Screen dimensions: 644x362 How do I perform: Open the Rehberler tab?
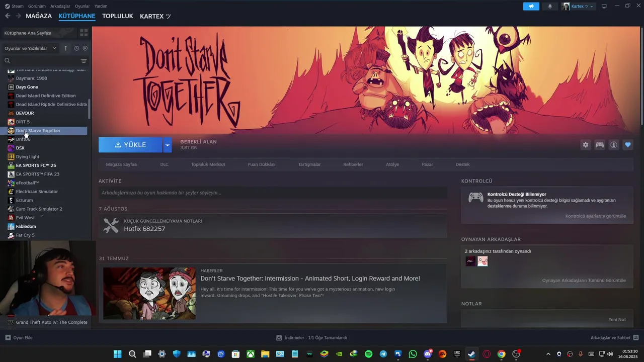click(x=353, y=164)
